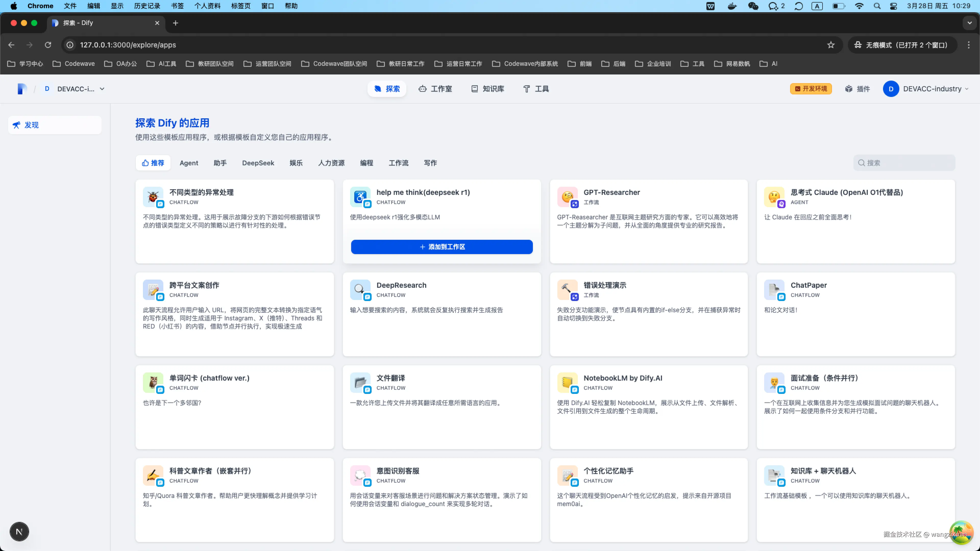
Task: Select the DeepSeek category tab
Action: pyautogui.click(x=258, y=163)
